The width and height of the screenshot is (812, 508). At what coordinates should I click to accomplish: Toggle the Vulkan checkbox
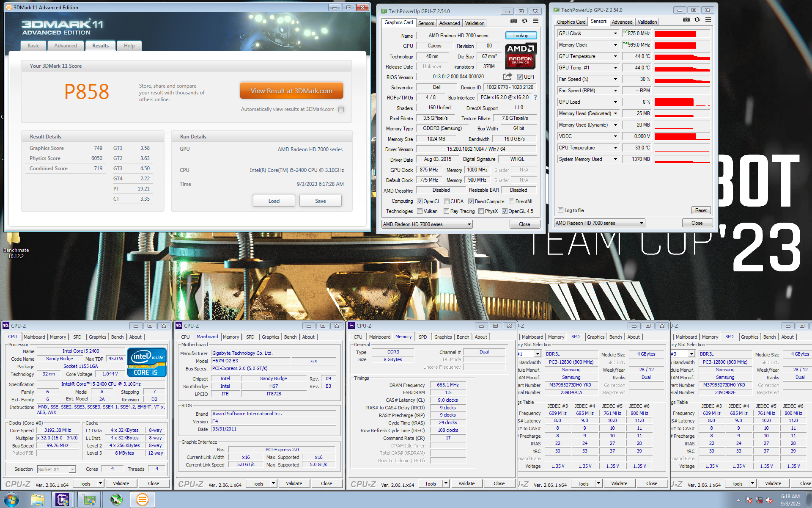coord(420,211)
